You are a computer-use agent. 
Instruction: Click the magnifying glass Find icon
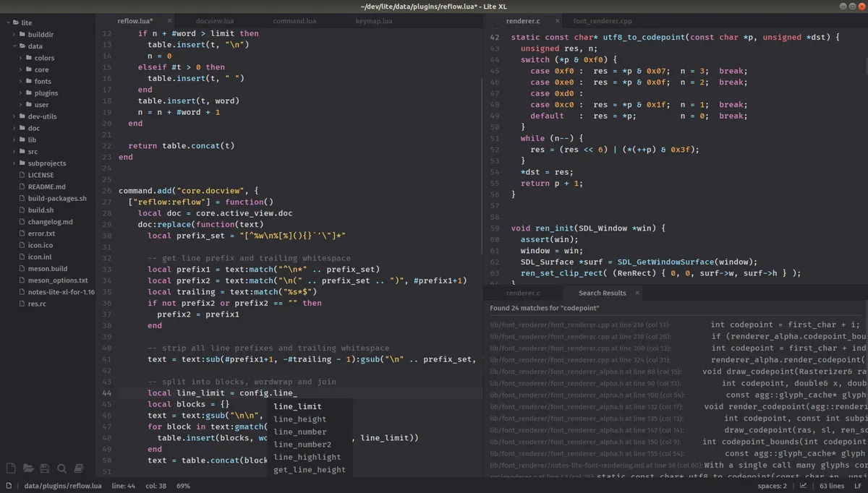coord(62,468)
